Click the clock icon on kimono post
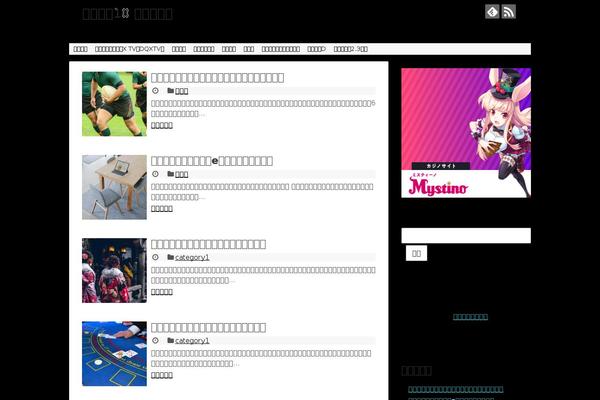This screenshot has height=400, width=600. (155, 257)
